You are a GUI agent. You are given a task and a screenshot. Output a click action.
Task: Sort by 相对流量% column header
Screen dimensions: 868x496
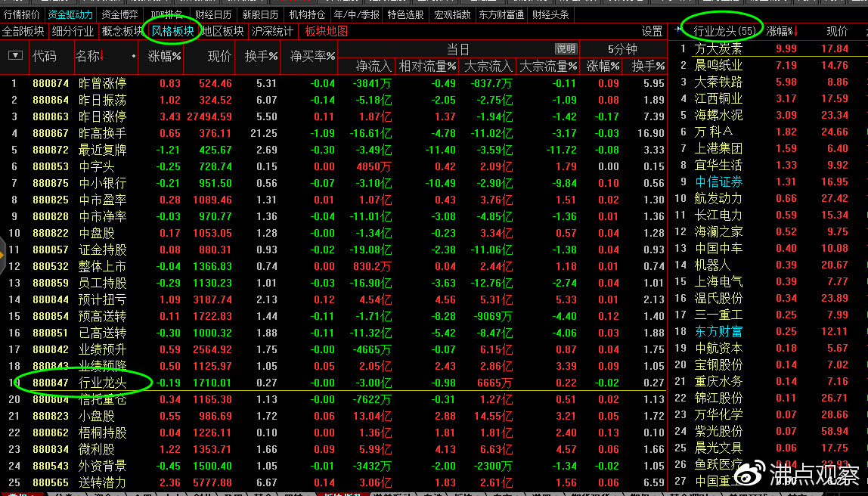tap(427, 67)
